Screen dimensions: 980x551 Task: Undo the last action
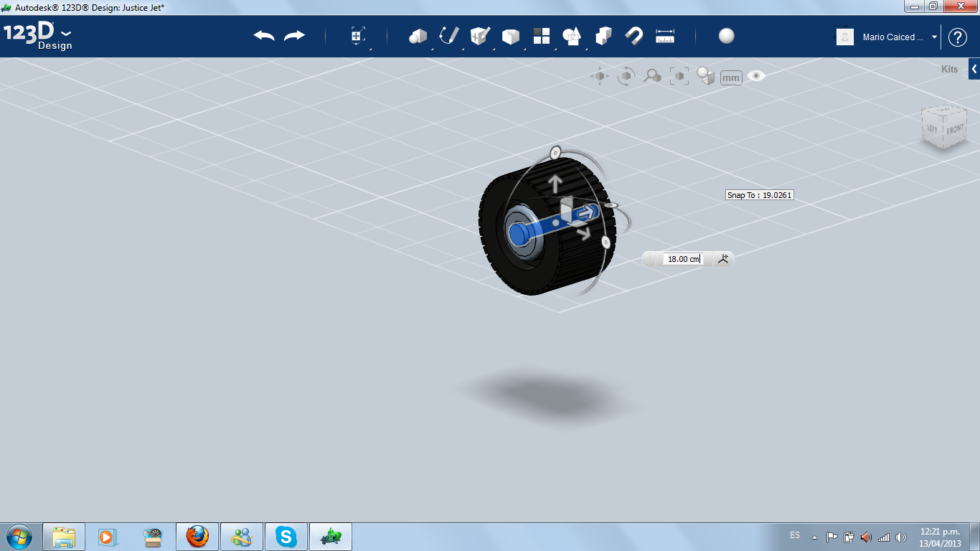pos(264,36)
